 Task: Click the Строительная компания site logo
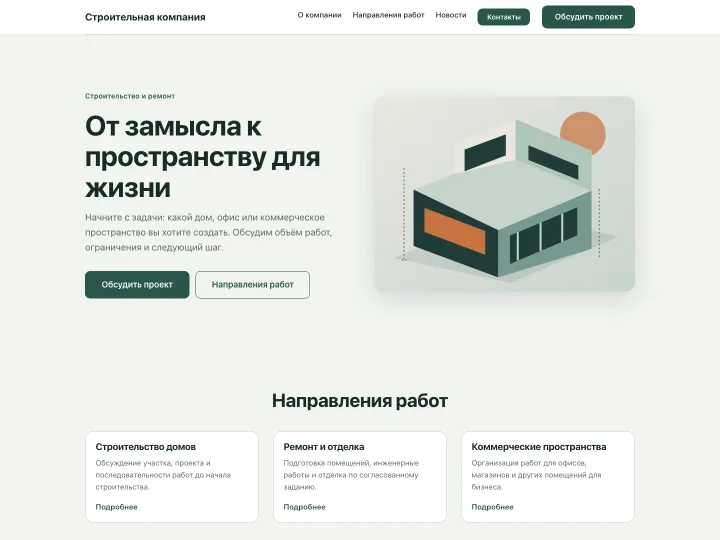click(x=145, y=17)
